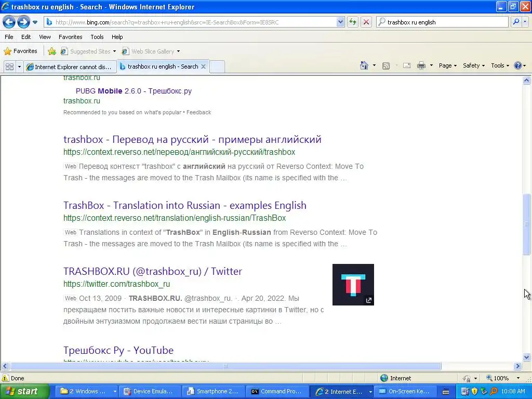The height and width of the screenshot is (399, 532).
Task: Open the View menu
Action: pos(45,37)
